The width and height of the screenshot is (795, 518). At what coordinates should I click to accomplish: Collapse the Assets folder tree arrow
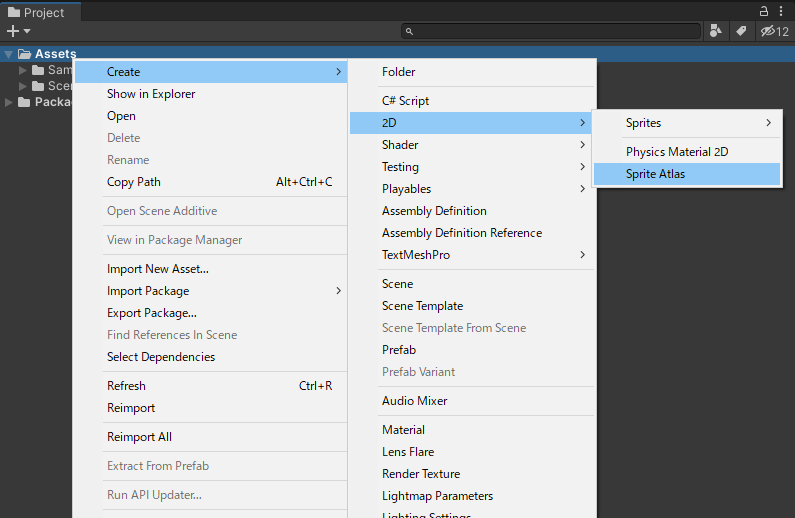9,54
